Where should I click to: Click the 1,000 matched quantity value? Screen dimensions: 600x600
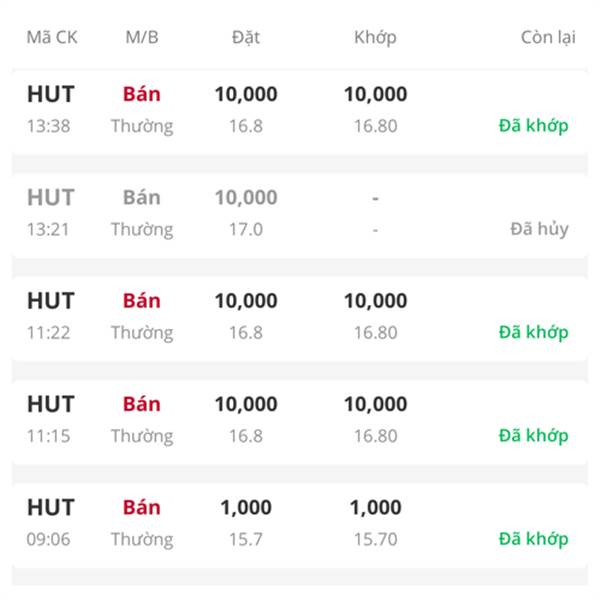[x=375, y=508]
